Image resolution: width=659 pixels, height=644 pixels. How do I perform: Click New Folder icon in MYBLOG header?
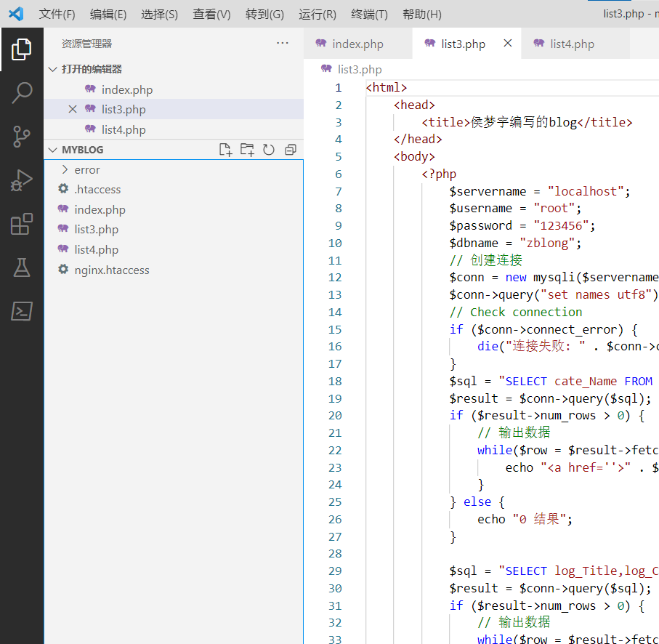(247, 150)
